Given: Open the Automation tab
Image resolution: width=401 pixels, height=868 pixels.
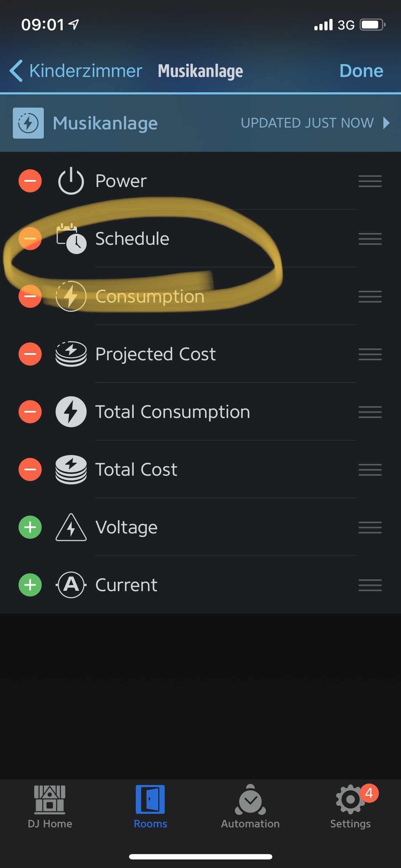Looking at the screenshot, I should point(250,806).
